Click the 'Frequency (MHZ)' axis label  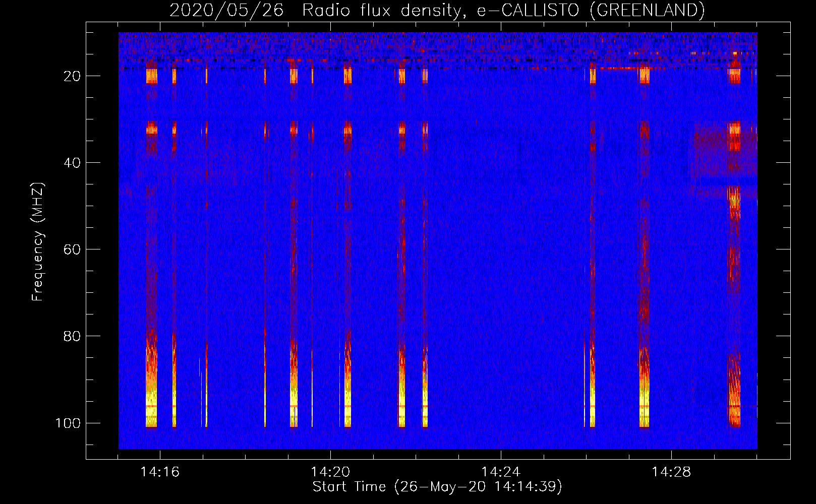click(38, 242)
